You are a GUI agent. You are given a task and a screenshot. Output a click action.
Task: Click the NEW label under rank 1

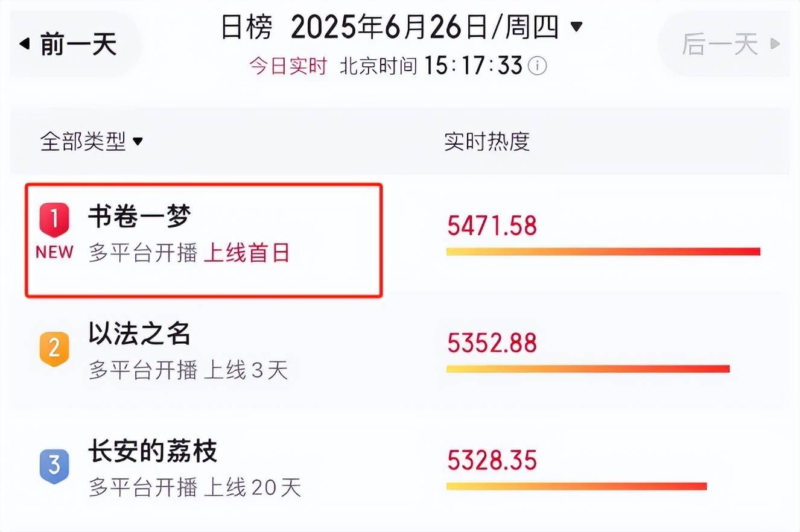click(x=54, y=252)
